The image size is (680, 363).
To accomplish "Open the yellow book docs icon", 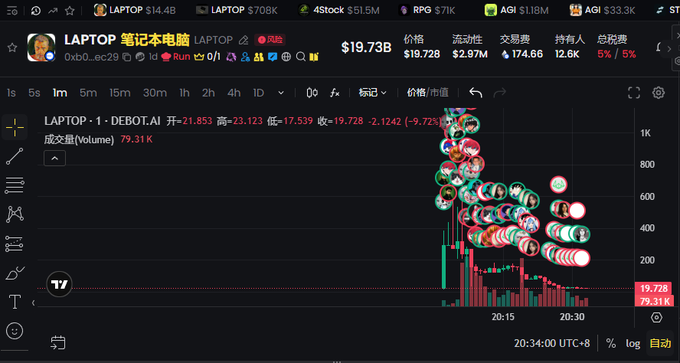I will coord(314,57).
